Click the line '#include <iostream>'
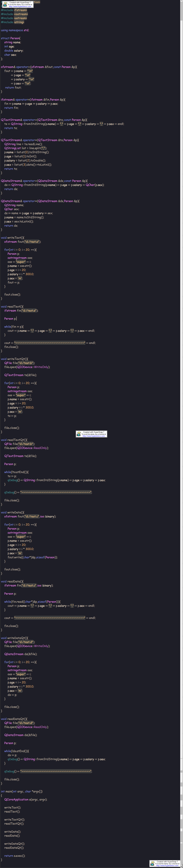The image size is (183, 868). pos(14,14)
